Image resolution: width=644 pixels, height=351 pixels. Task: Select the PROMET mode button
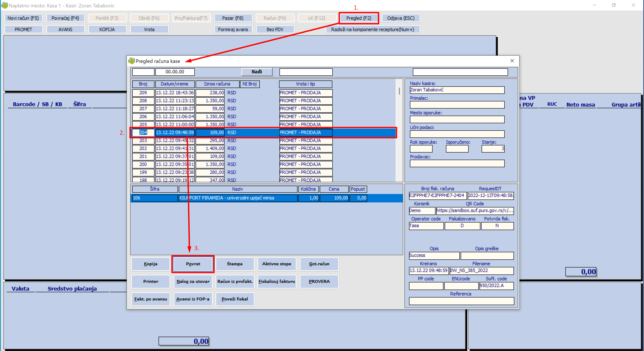click(x=23, y=29)
